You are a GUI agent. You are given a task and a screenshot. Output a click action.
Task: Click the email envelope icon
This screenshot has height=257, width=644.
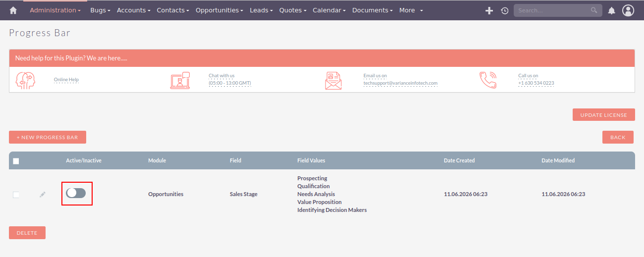(333, 80)
